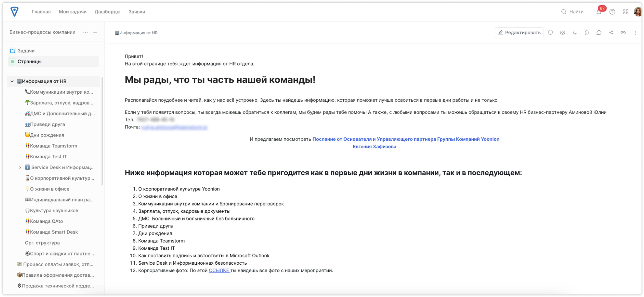Screen dimensions: 644x297
Task: Open Приведи друга page
Action: [x=45, y=124]
